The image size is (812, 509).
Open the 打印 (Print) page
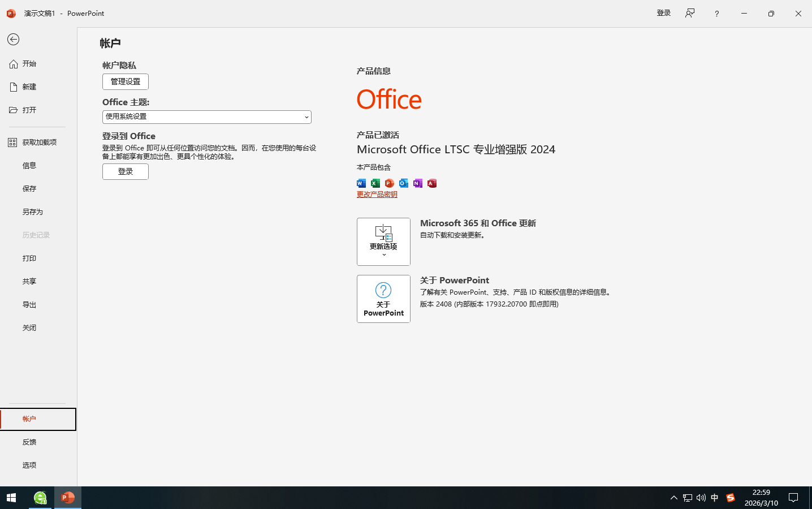(x=38, y=258)
